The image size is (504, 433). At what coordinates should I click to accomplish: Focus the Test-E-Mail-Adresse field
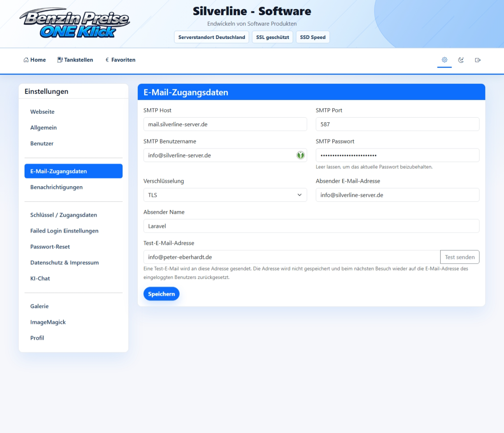point(292,257)
